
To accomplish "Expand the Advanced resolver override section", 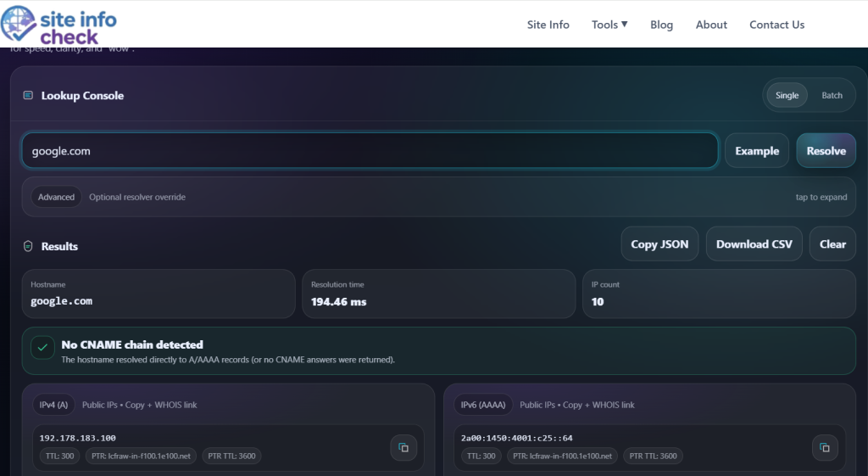I will pos(438,197).
